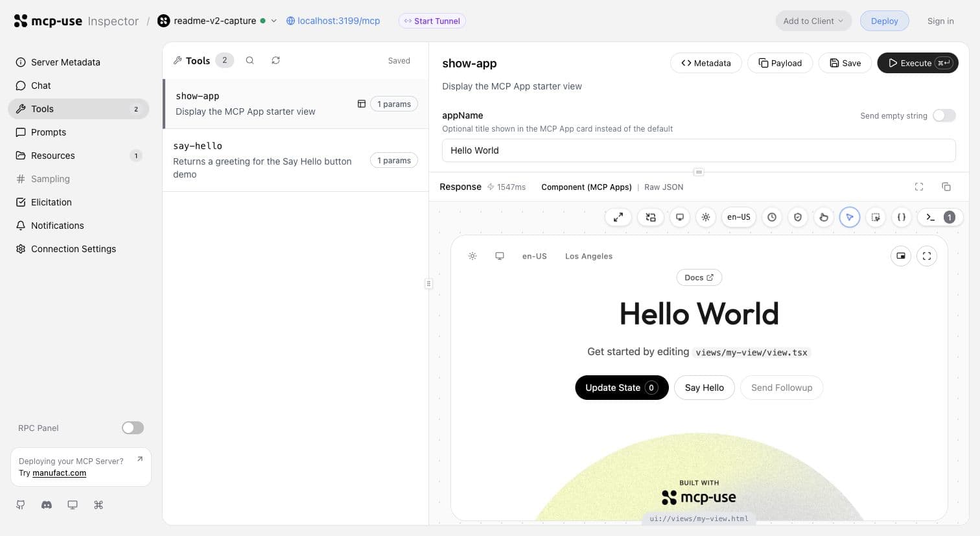This screenshot has height=536, width=980.
Task: Click the small monitor icon inside app card
Action: [x=500, y=256]
